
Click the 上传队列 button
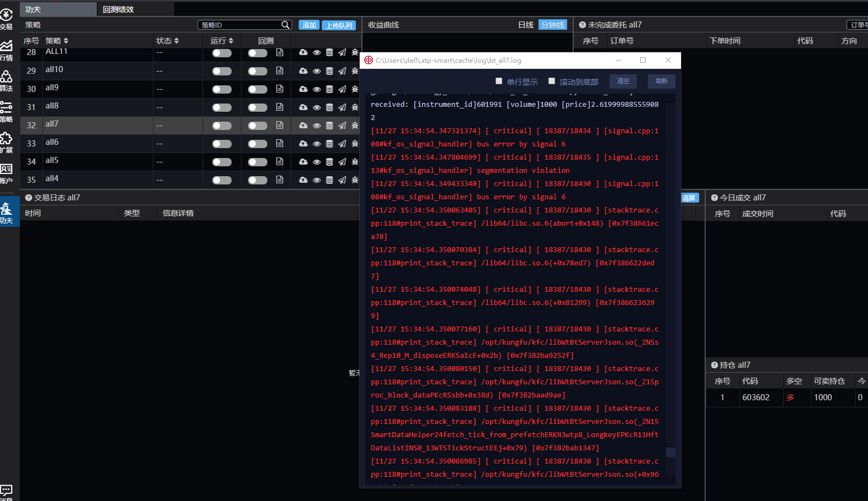[x=339, y=25]
